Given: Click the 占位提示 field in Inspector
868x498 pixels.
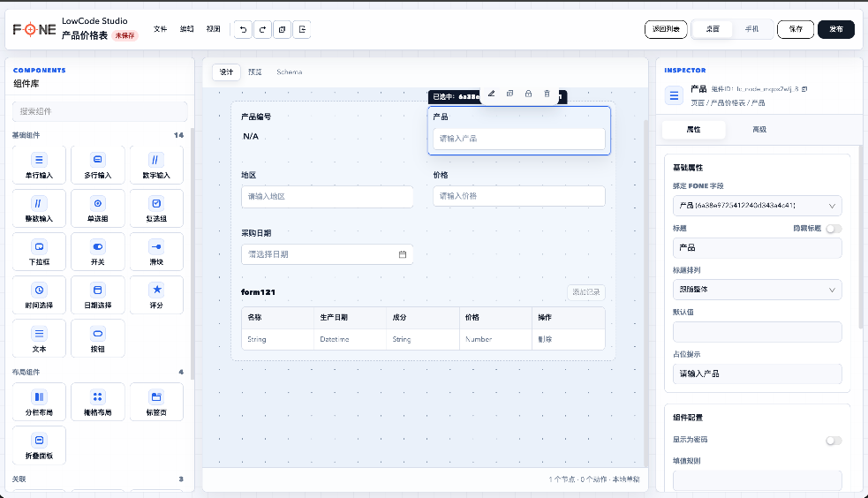Looking at the screenshot, I should (758, 374).
